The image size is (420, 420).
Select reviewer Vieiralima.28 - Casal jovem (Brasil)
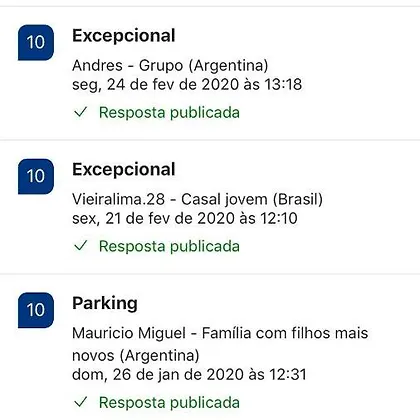[197, 200]
